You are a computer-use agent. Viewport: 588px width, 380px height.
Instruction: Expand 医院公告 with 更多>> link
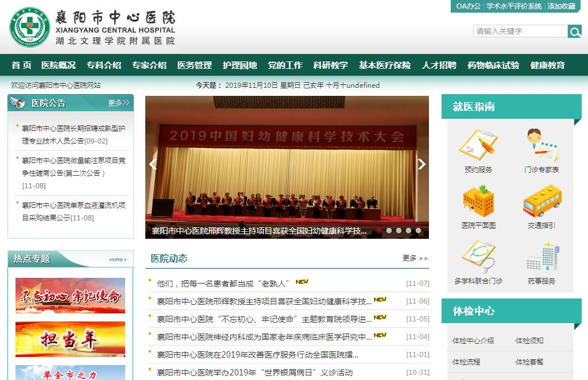[x=118, y=103]
